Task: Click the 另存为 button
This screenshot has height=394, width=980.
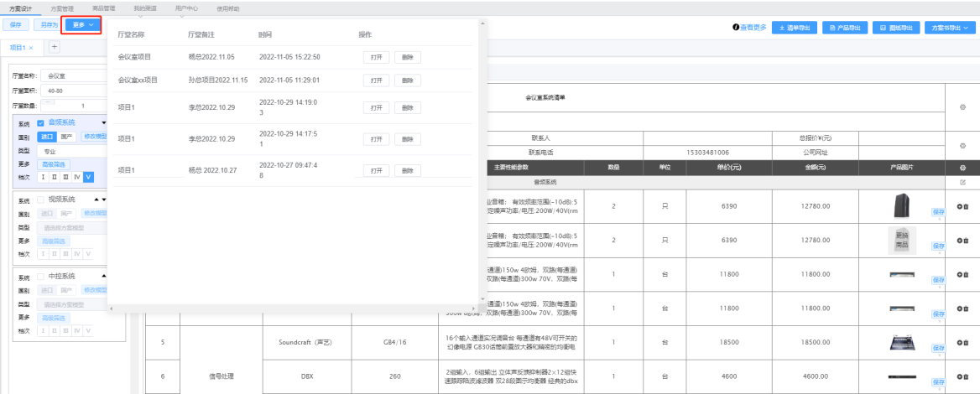Action: [x=48, y=24]
